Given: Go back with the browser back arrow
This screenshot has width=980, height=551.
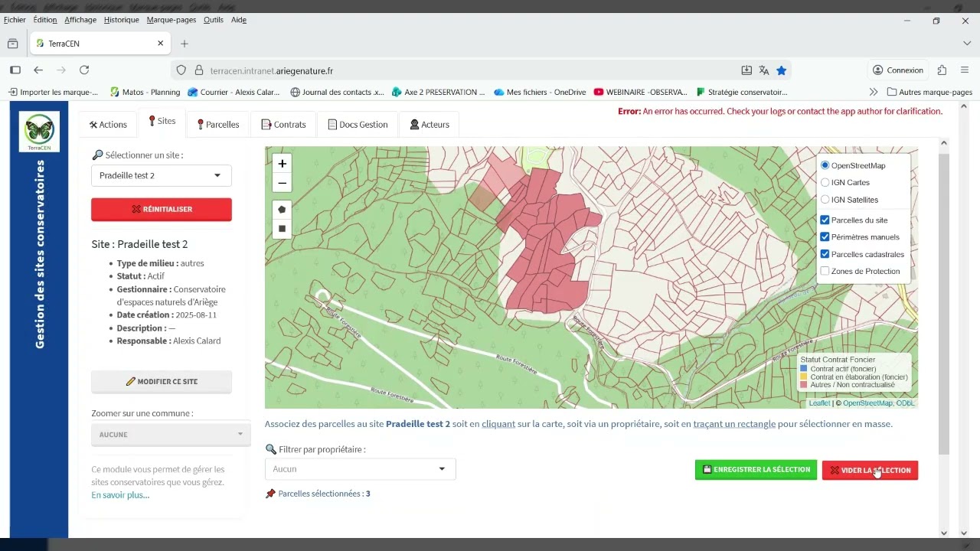Looking at the screenshot, I should [x=38, y=70].
